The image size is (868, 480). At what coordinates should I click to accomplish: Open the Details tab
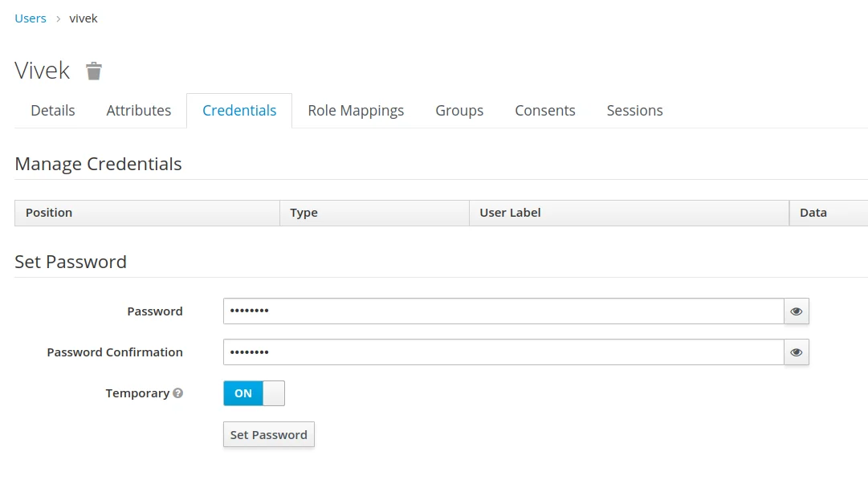click(52, 111)
